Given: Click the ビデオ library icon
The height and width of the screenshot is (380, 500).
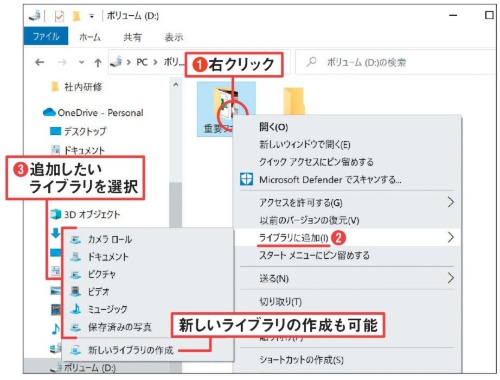Looking at the screenshot, I should point(76,292).
